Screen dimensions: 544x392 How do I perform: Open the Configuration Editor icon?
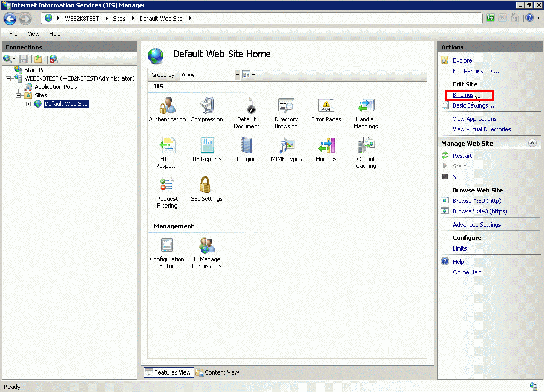tap(166, 246)
